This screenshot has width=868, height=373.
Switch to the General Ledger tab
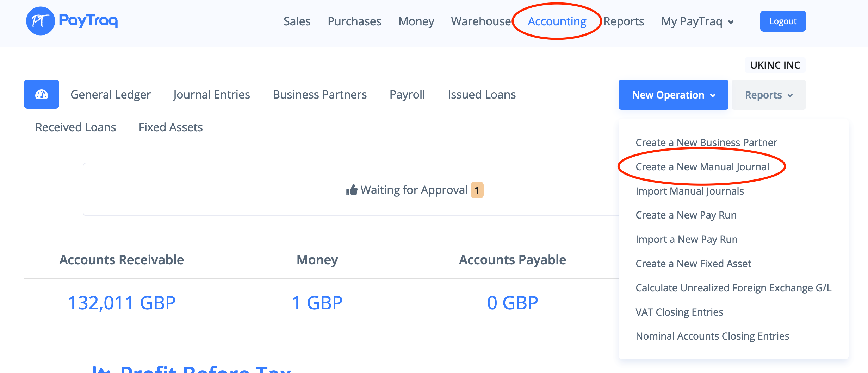[x=111, y=95]
